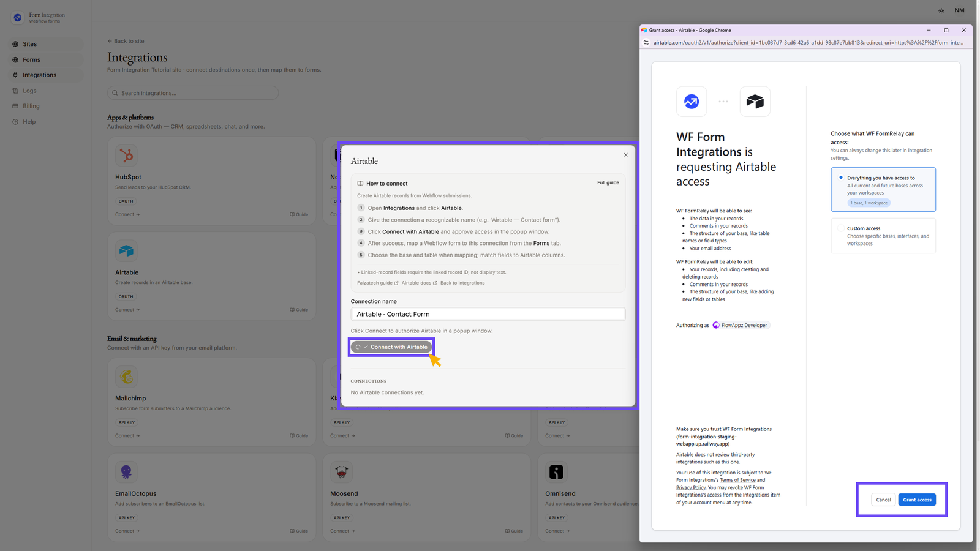The height and width of the screenshot is (551, 980).
Task: Click the HubSpot logo icon
Action: click(126, 156)
